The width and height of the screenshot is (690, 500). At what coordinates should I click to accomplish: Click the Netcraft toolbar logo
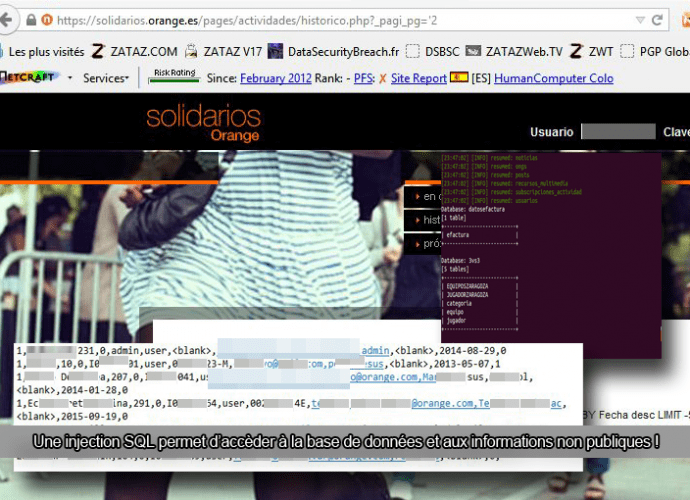29,77
